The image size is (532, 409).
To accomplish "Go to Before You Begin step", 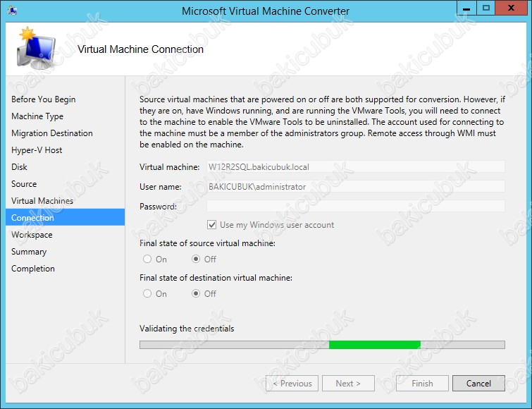I will point(44,99).
